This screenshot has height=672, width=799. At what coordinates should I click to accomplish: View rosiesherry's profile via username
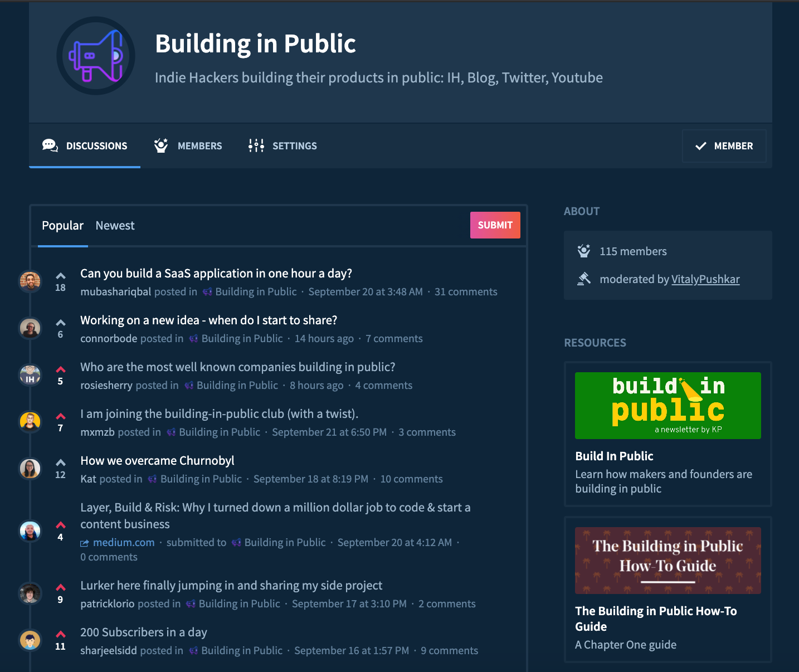pyautogui.click(x=106, y=386)
